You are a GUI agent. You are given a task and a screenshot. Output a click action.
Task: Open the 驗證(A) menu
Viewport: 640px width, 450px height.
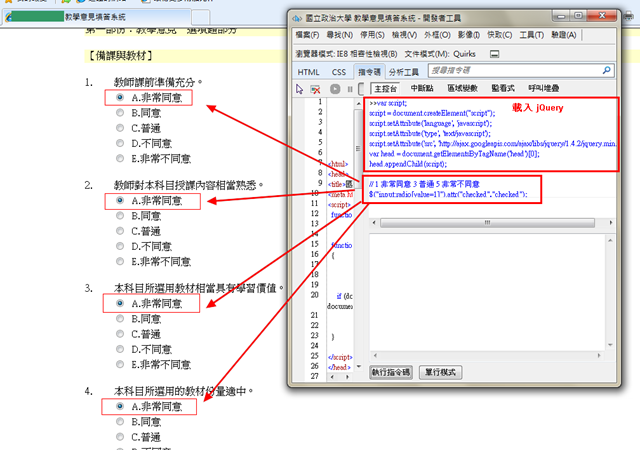click(x=564, y=35)
